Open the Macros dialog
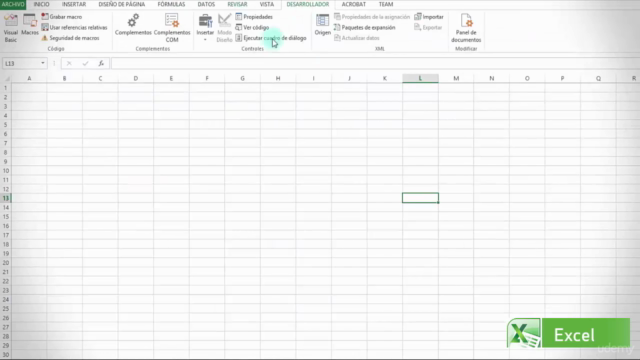The image size is (640, 360). tap(30, 24)
